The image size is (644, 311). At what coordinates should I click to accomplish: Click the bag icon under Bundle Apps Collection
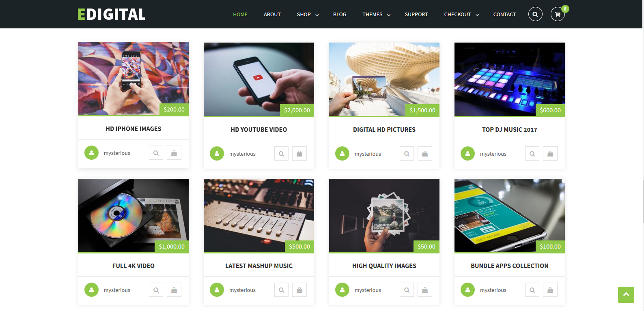coord(550,290)
